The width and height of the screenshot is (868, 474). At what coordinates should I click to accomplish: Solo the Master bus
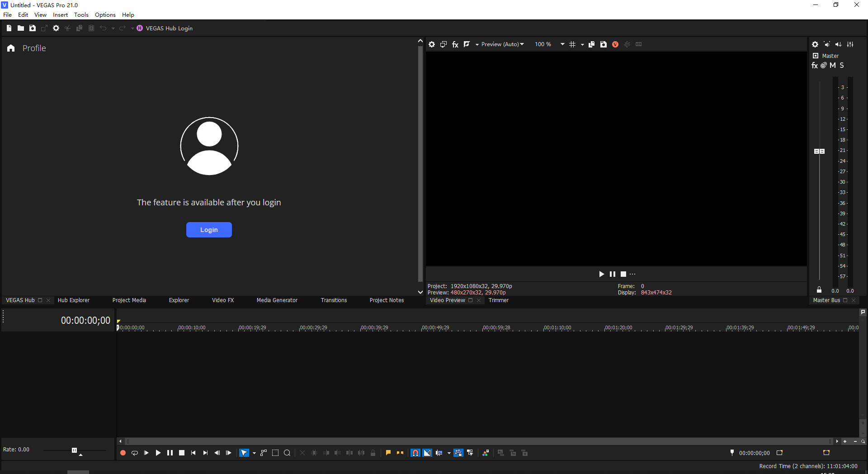842,66
